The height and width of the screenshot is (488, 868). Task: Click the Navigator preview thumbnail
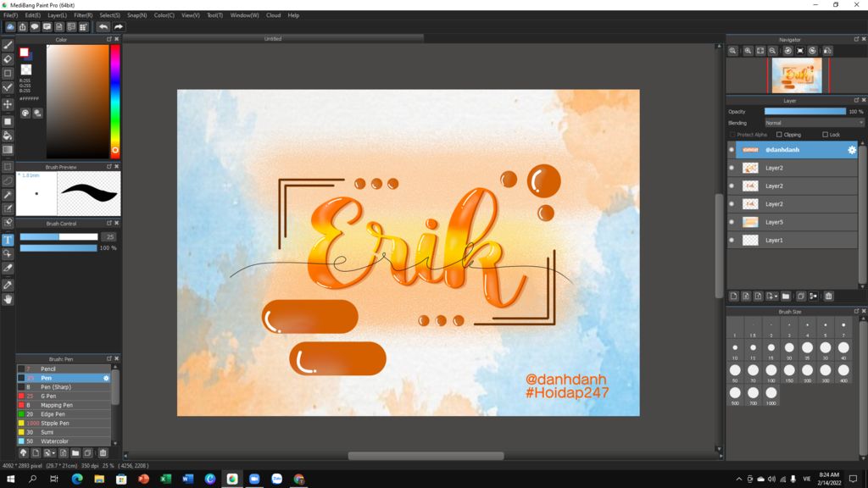(797, 75)
